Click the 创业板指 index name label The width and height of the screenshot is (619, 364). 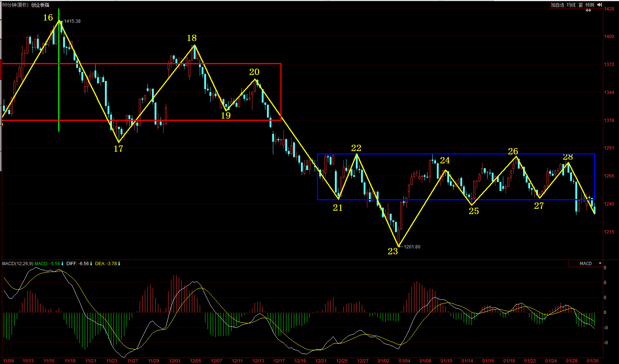(x=40, y=5)
